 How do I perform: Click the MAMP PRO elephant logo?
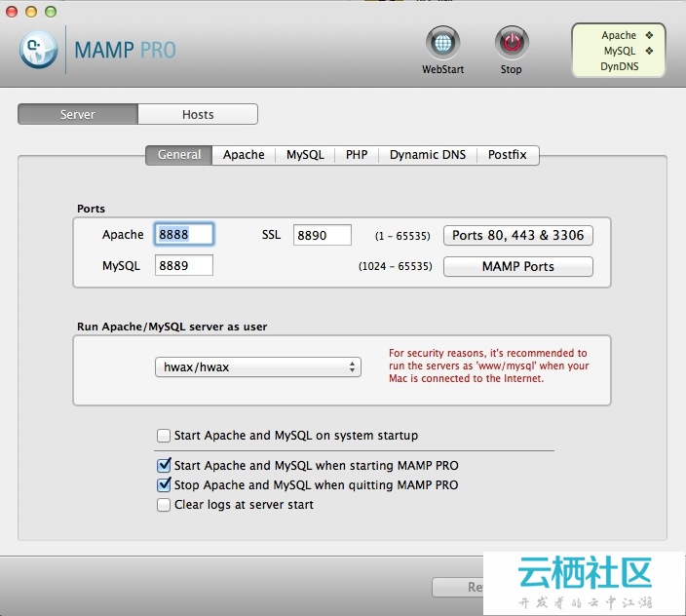coord(39,50)
